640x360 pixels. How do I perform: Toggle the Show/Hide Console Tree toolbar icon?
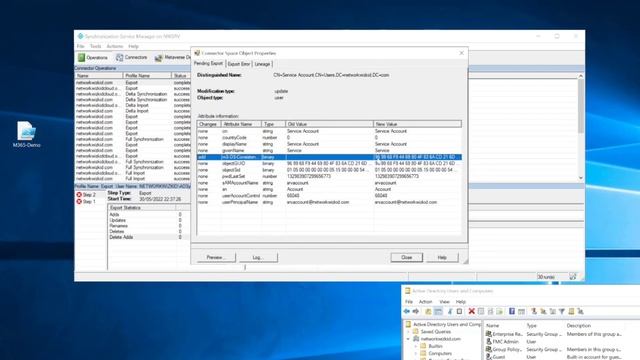(x=438, y=311)
